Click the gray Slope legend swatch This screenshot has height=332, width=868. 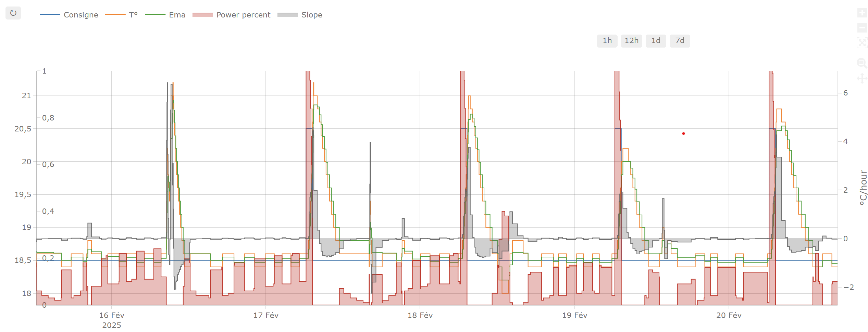[287, 15]
